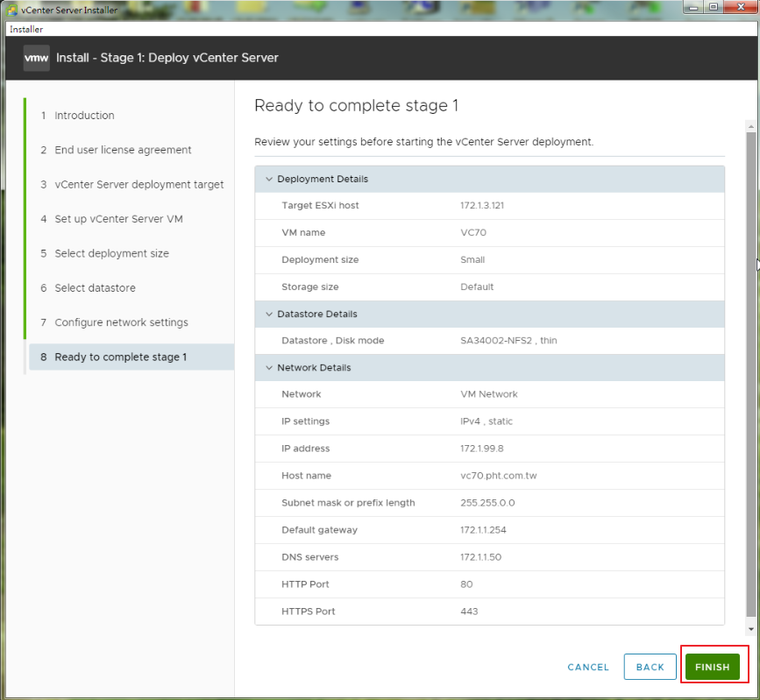Click the subnet mask value 255.255.0.0

pos(487,503)
